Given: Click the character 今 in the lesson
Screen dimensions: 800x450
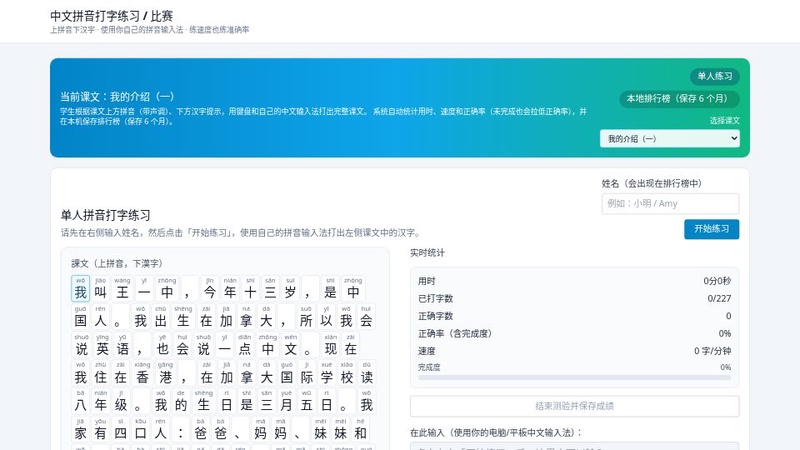Looking at the screenshot, I should [x=210, y=289].
